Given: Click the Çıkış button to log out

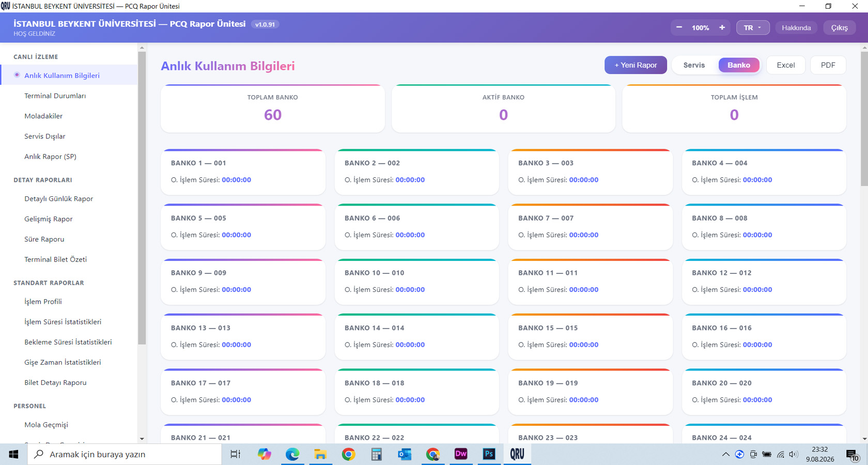Looking at the screenshot, I should click(x=839, y=27).
